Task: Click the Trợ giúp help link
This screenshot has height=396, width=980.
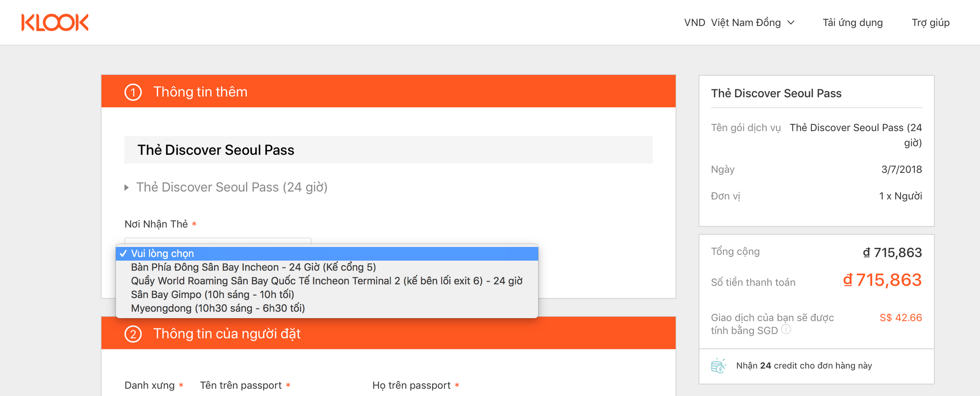Action: click(x=931, y=23)
